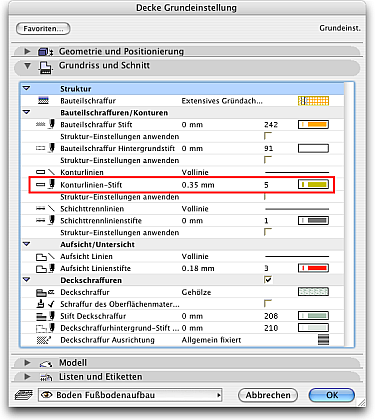This screenshot has height=420, width=375.
Task: Click the red Aufsicht Linienstifte pen swatch
Action: [313, 268]
